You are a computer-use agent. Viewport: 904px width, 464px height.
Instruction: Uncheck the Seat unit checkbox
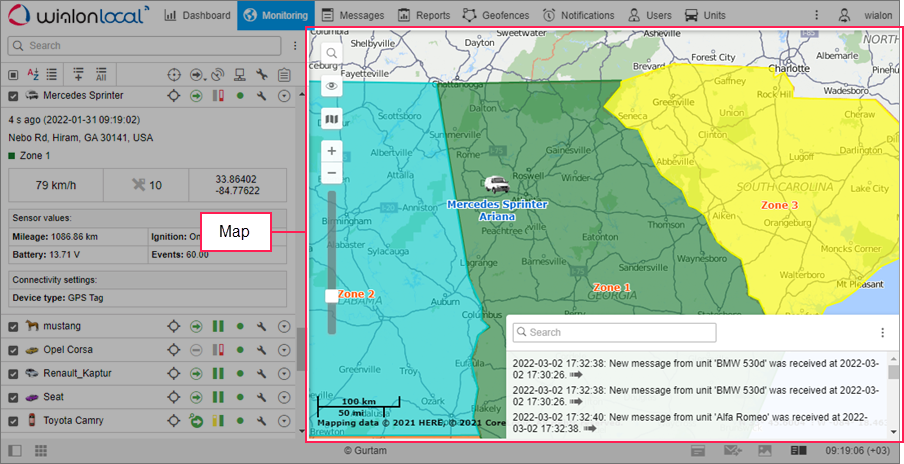point(13,398)
